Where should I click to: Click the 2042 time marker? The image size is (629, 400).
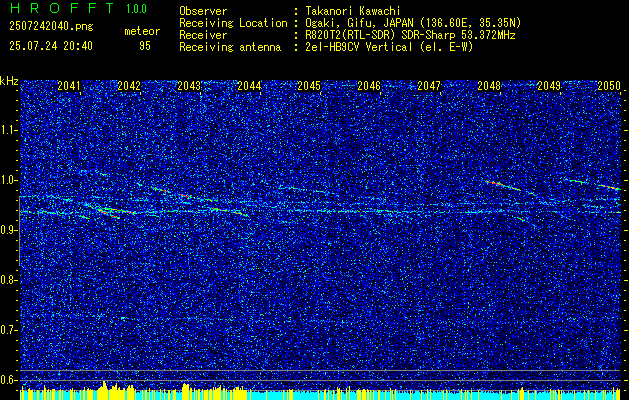(129, 86)
